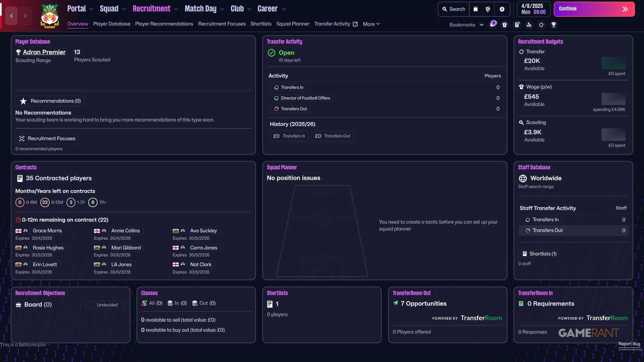
Task: Open the Match Day menu dropdown
Action: [x=204, y=9]
